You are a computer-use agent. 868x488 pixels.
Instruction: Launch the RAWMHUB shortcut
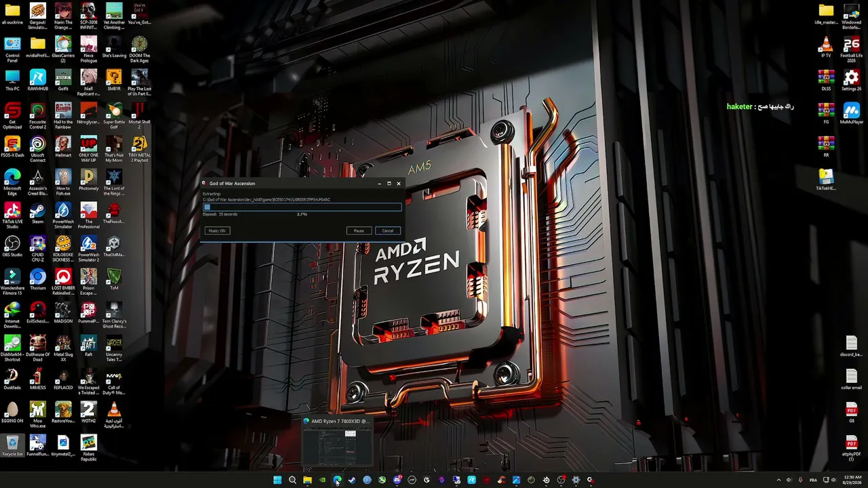click(37, 80)
